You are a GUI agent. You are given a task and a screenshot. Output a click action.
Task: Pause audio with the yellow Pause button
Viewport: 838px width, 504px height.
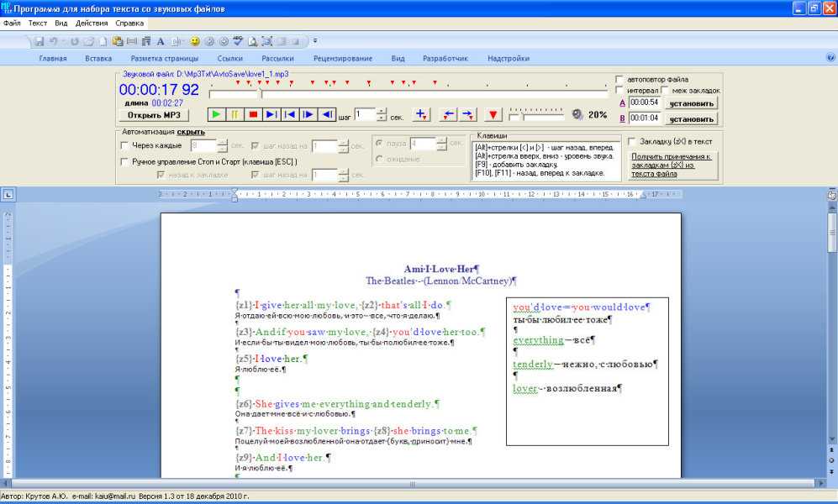point(234,114)
